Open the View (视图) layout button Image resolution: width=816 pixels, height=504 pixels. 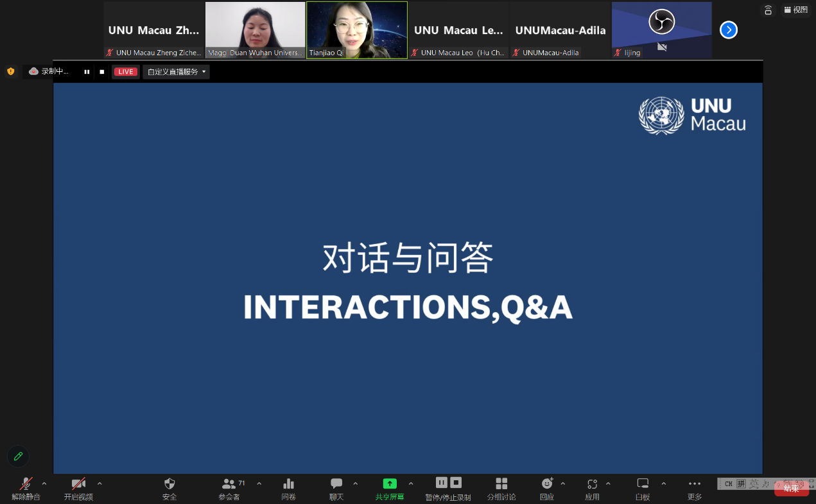[x=796, y=10]
